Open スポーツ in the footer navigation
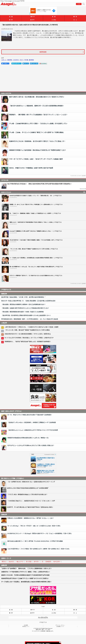Screen dimensions: 86x644 pos(32,610)
